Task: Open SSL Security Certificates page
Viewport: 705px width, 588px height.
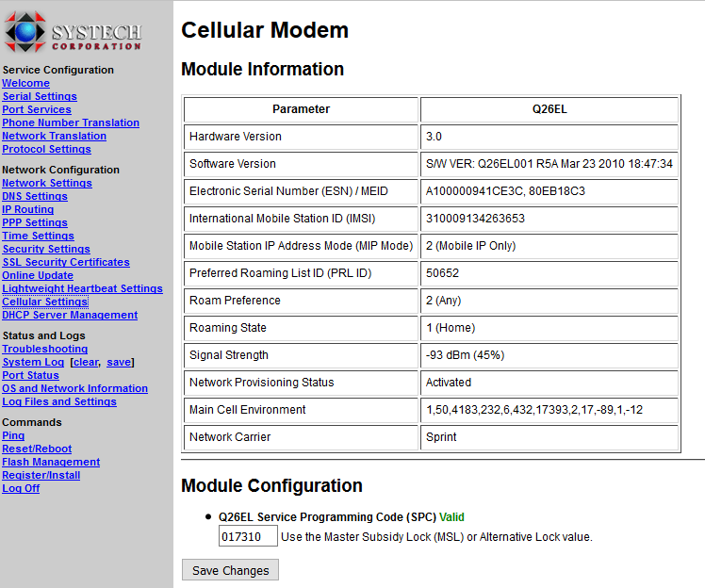Action: click(x=66, y=262)
